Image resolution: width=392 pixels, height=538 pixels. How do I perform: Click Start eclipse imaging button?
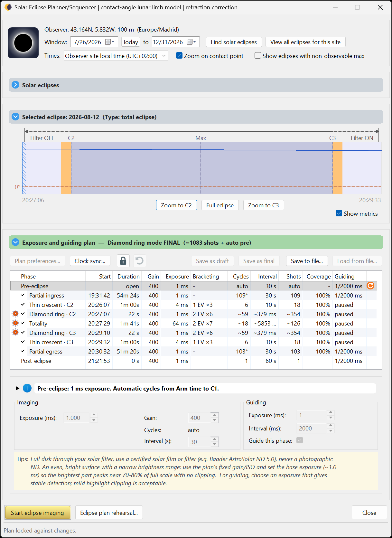(x=38, y=513)
